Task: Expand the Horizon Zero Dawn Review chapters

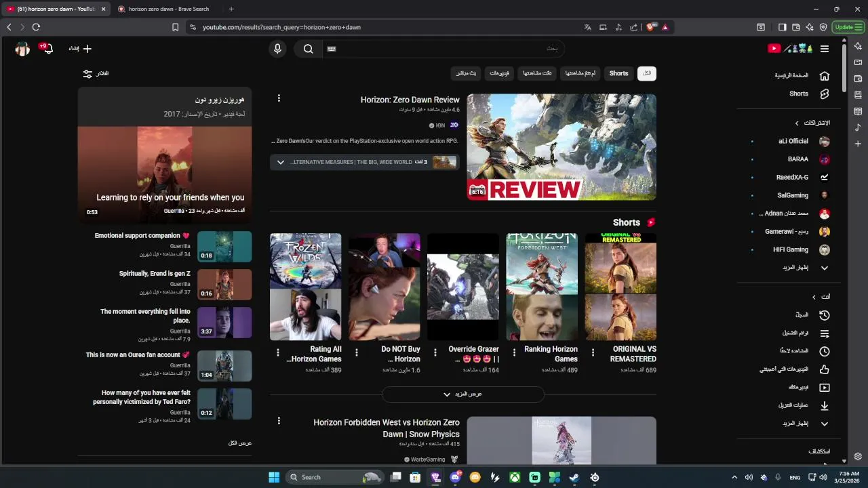Action: pos(280,162)
